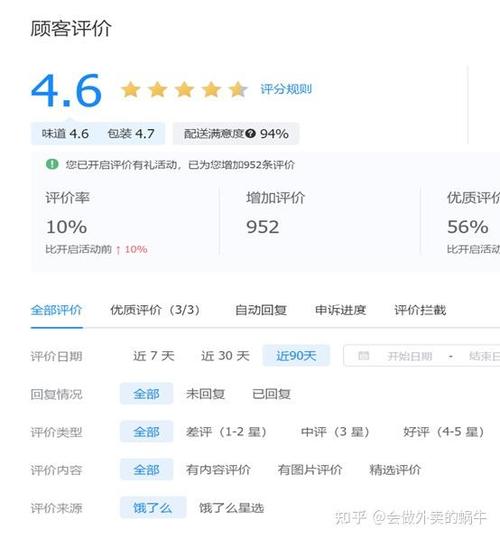Filter by 好评 (4-5 星)
This screenshot has width=500, height=539.
tap(444, 432)
